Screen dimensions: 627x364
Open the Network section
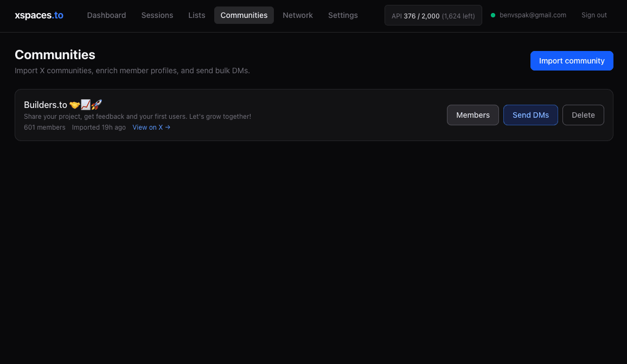click(298, 15)
